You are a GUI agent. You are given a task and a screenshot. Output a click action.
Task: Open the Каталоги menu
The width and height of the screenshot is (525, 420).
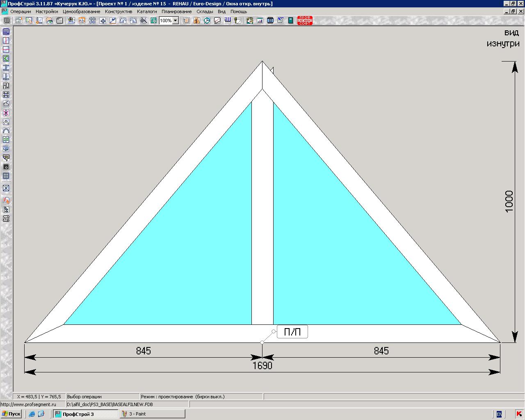pyautogui.click(x=147, y=11)
